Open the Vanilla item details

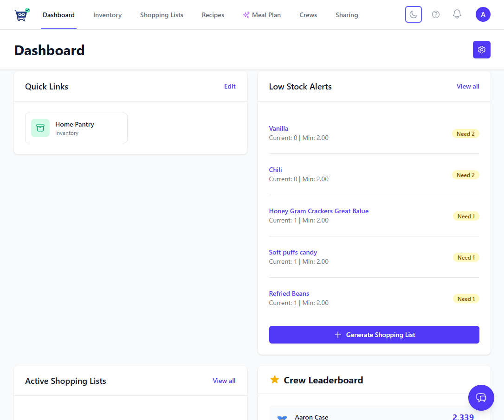pyautogui.click(x=278, y=128)
